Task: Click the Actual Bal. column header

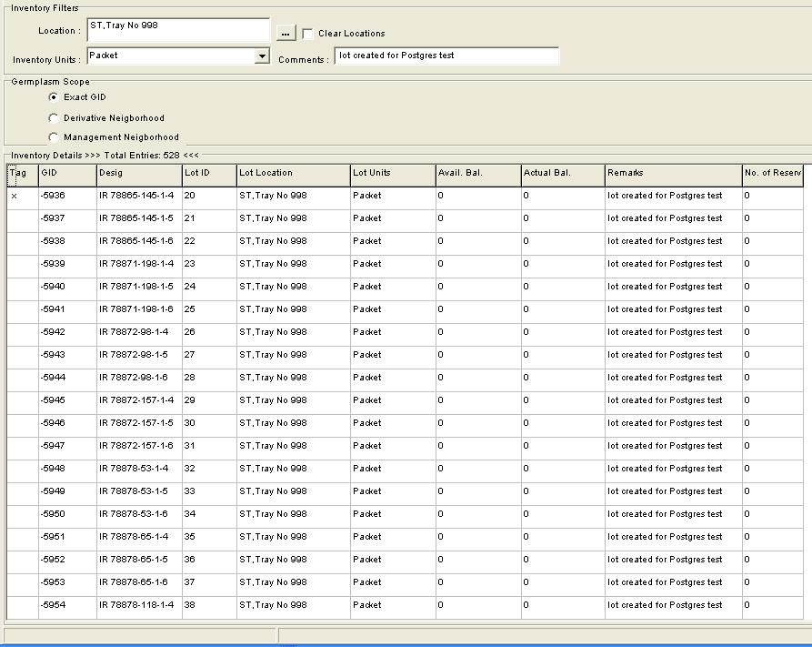Action: [564, 176]
